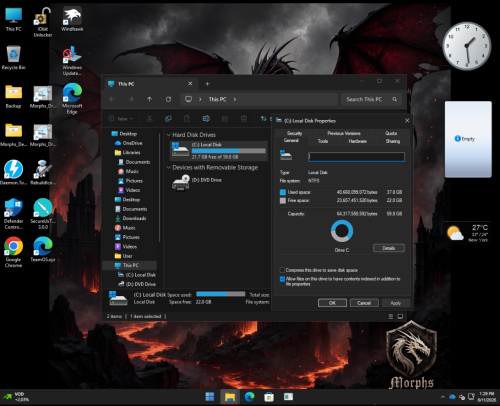500x406 pixels.
Task: Collapse the Hard Disk Drives group
Action: click(x=169, y=135)
